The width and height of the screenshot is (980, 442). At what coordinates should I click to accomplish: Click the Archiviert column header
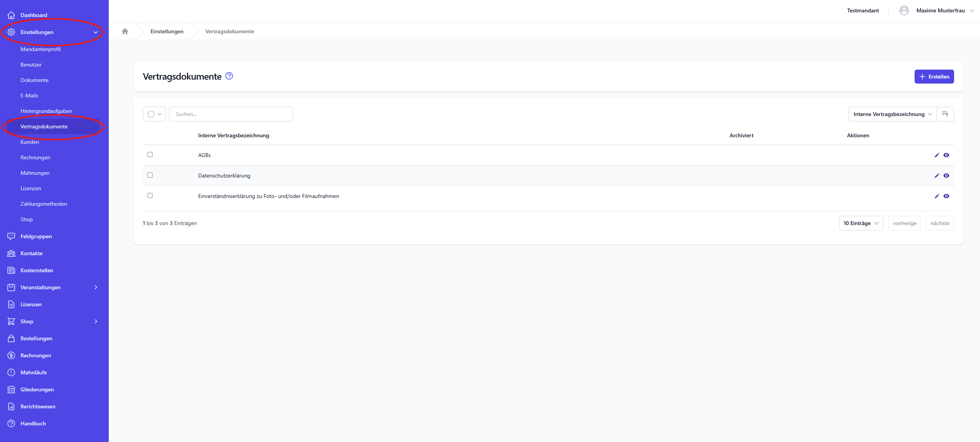[742, 135]
